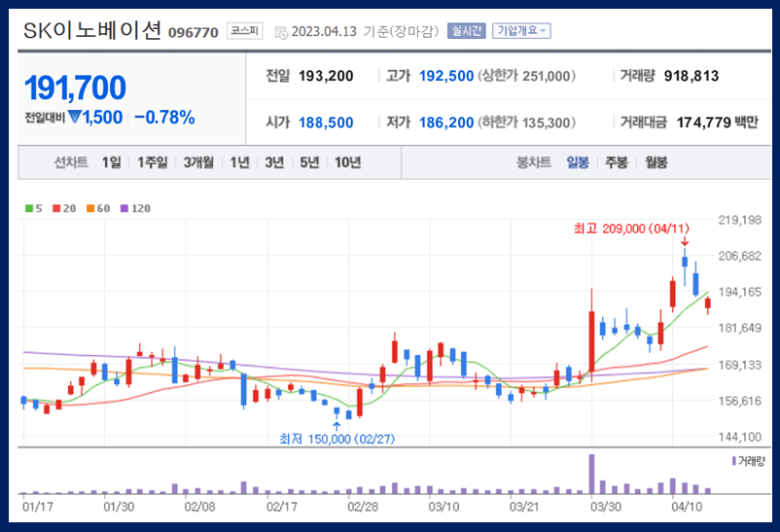Switch to 일봉 candlestick chart

[x=578, y=162]
